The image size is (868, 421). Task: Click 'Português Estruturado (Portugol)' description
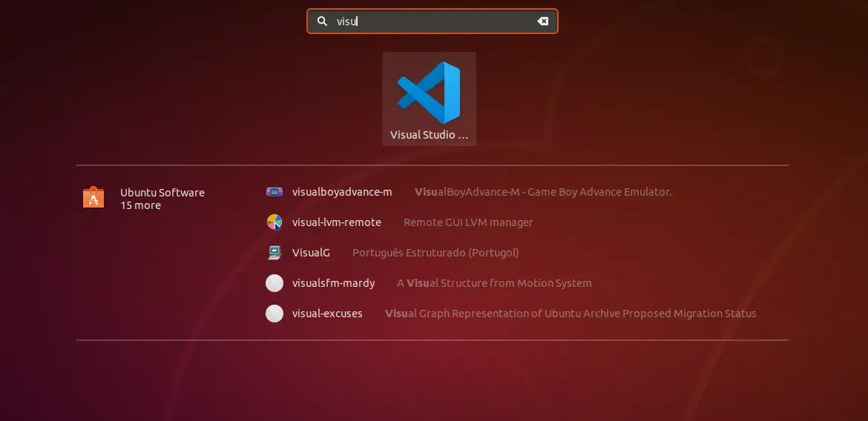click(435, 253)
